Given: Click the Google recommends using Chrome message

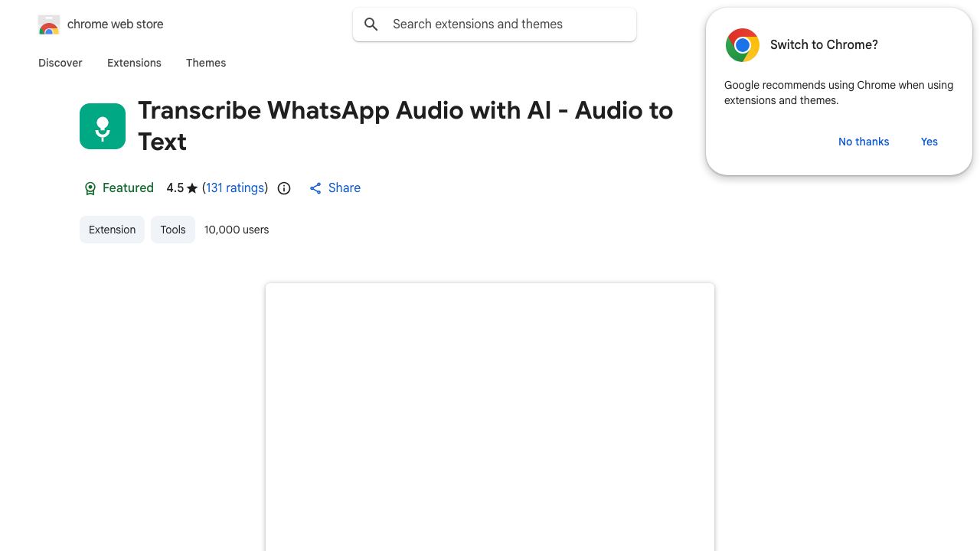Looking at the screenshot, I should click(838, 93).
